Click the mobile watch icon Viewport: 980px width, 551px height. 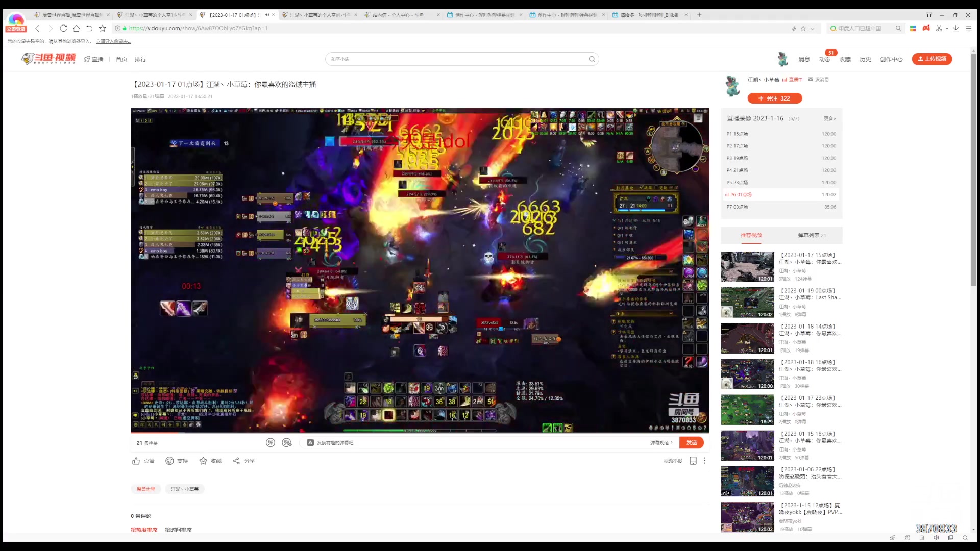click(693, 461)
